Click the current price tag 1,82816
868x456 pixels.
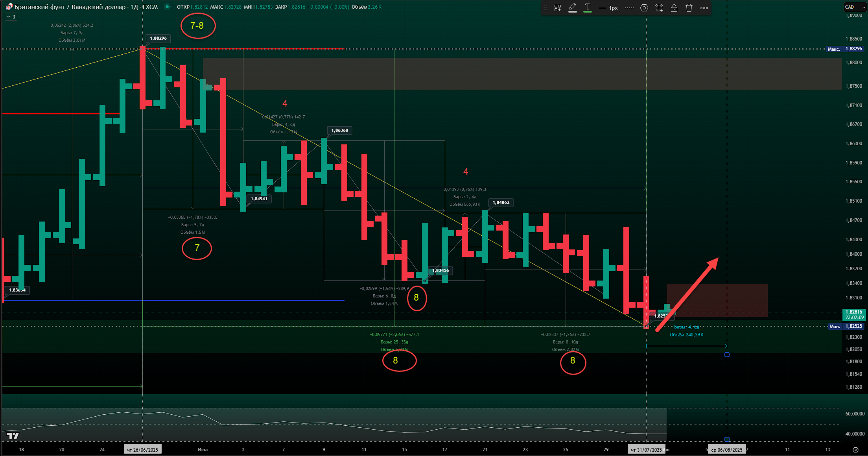coord(854,314)
